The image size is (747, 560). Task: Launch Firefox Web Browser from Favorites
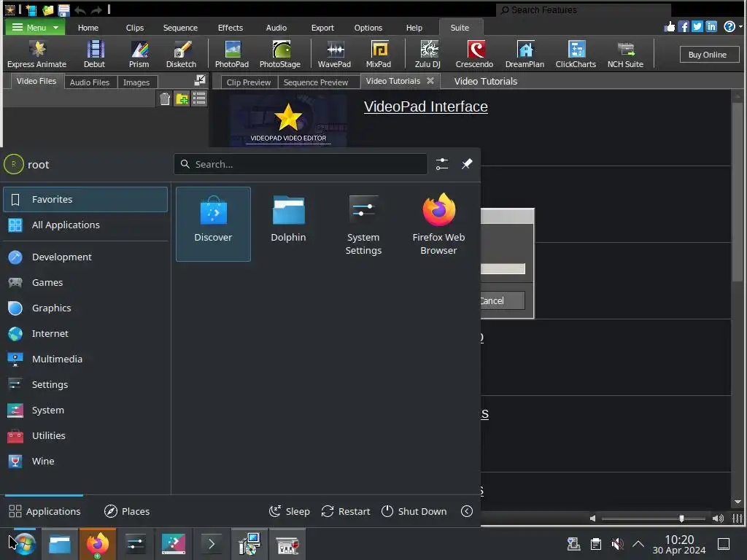tap(438, 224)
